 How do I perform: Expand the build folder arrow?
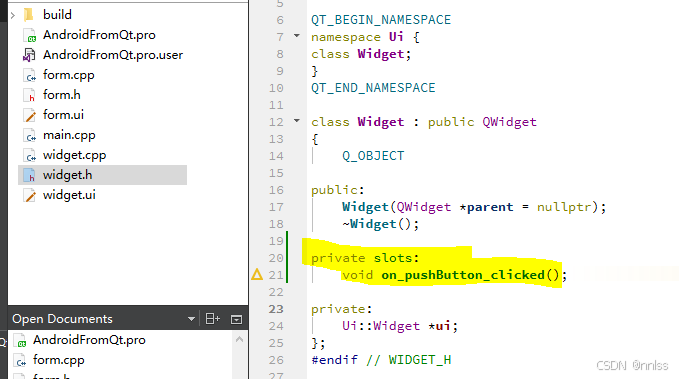click(13, 15)
